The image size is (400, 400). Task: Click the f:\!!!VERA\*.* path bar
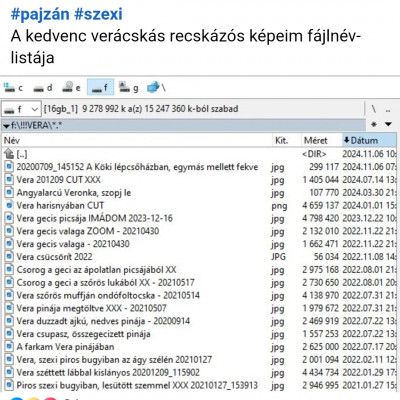pos(183,125)
